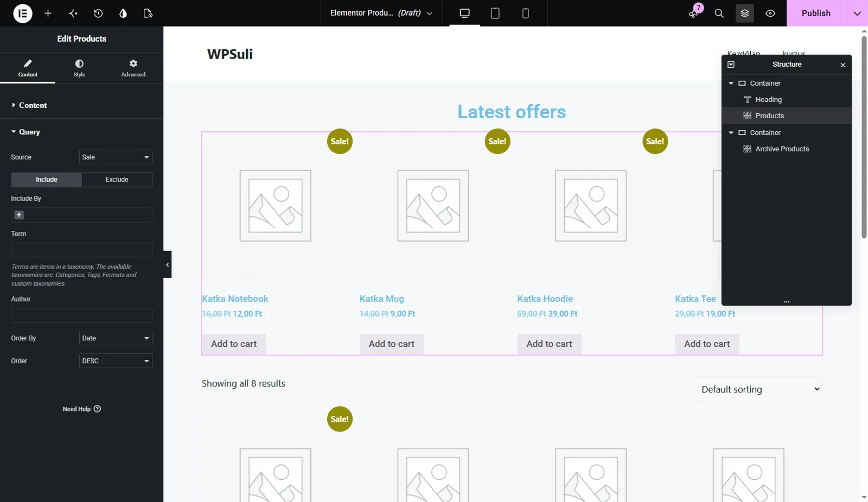Open What's New notifications icon
The image size is (868, 502).
click(694, 13)
